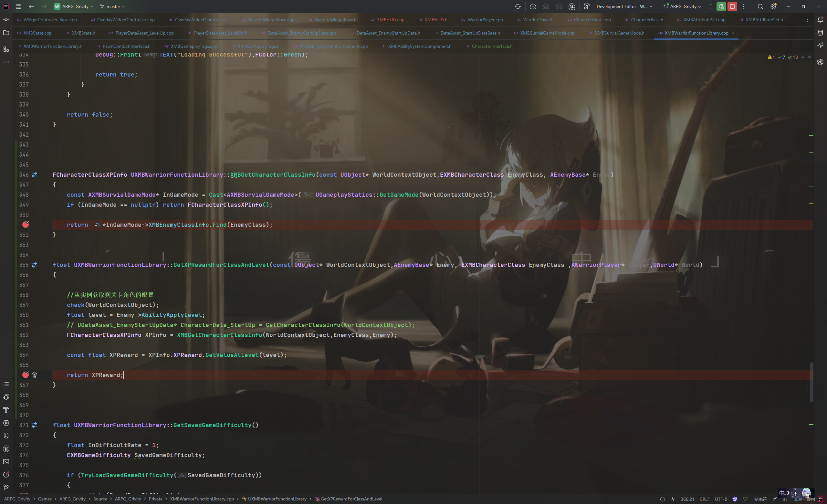
Task: Open the main hamburger menu
Action: [x=18, y=6]
